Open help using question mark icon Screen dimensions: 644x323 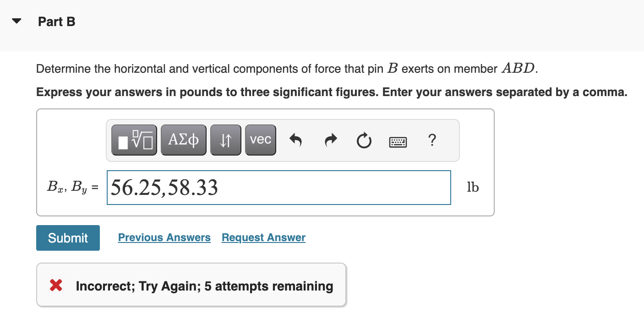coord(431,140)
